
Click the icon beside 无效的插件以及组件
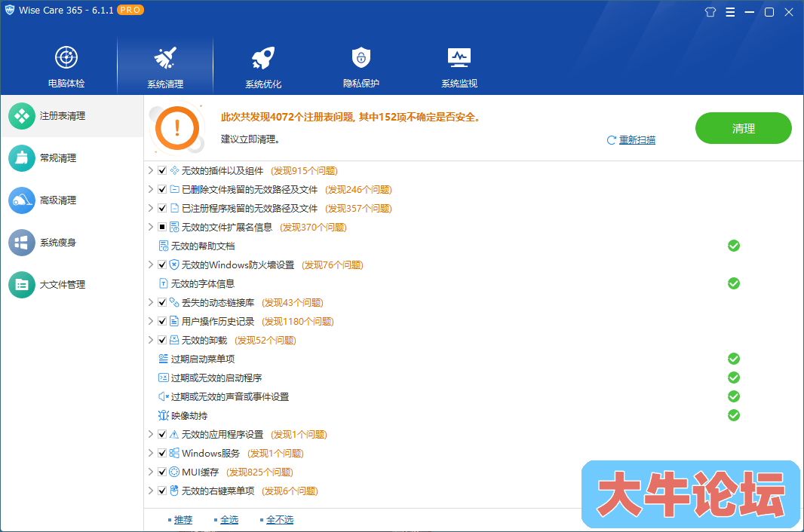click(174, 170)
